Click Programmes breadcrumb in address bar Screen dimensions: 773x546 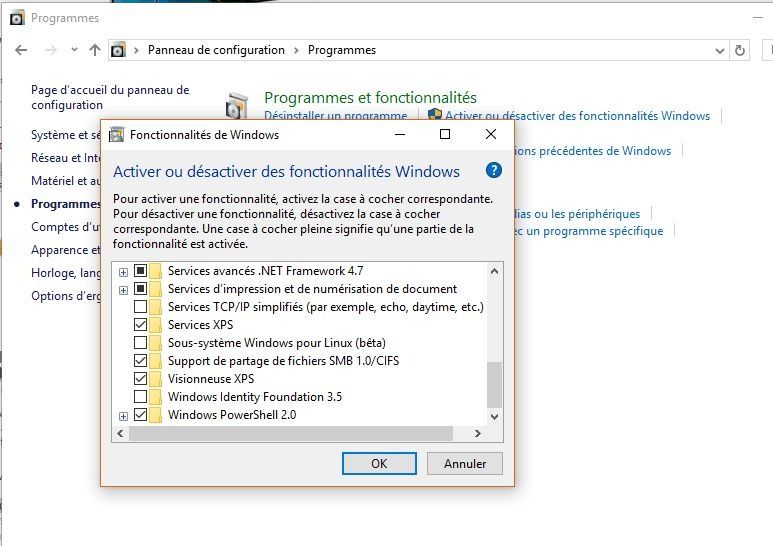342,50
